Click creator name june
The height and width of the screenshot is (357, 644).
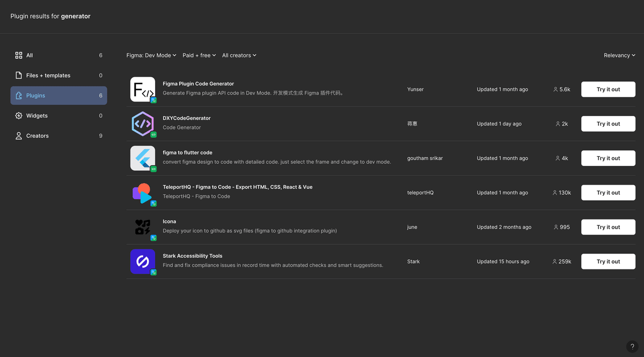pos(412,227)
